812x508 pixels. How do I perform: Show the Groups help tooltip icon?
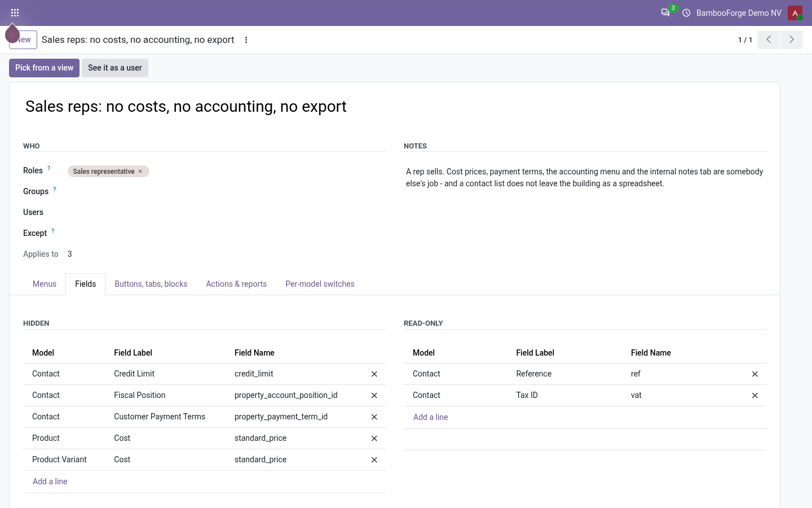(55, 189)
